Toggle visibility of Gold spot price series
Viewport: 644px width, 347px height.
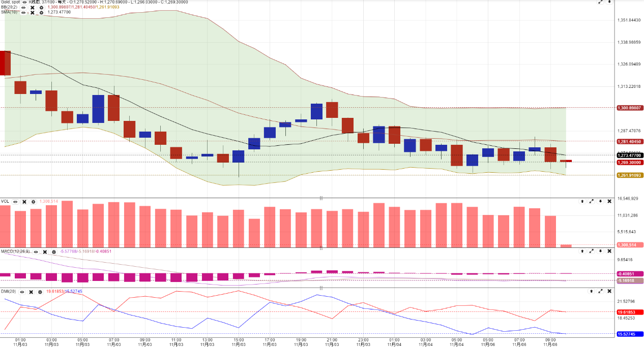click(x=24, y=2)
